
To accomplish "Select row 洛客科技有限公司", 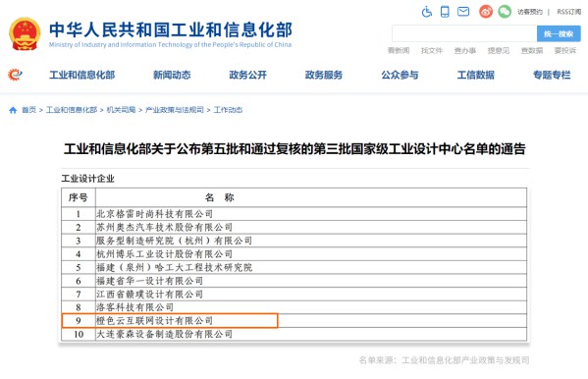I will [x=294, y=307].
